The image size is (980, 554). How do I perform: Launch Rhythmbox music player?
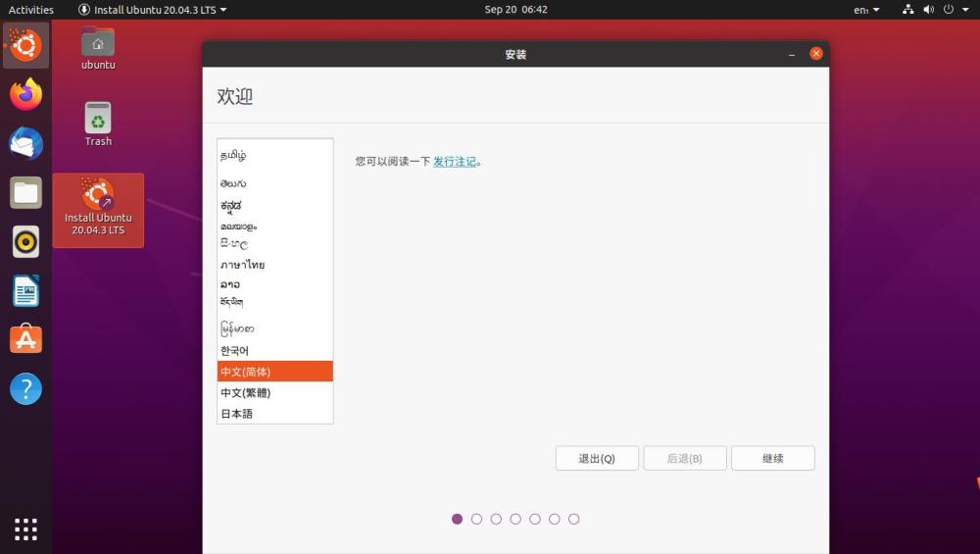click(25, 242)
